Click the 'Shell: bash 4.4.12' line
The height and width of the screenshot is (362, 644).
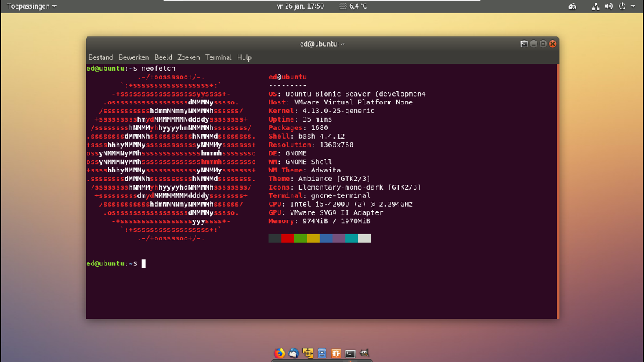[307, 136]
